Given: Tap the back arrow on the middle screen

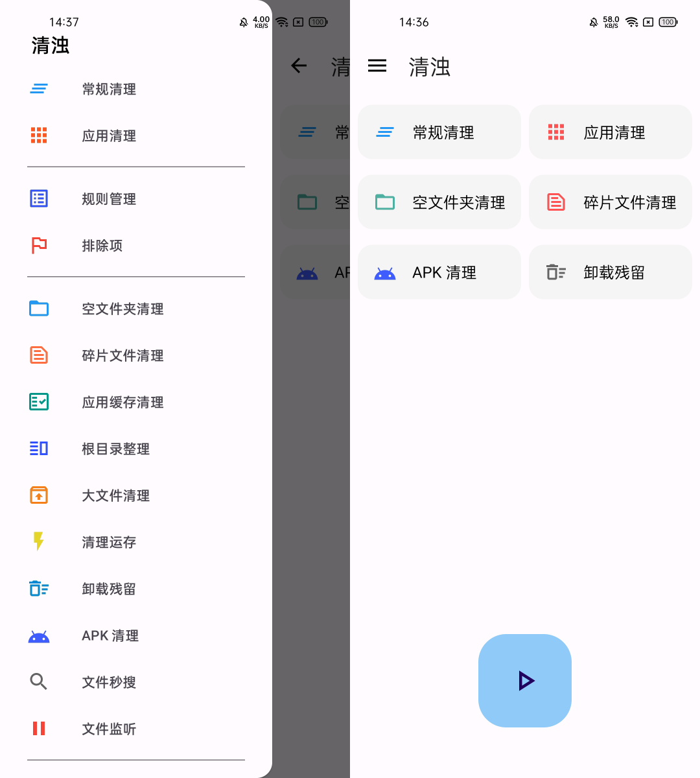Looking at the screenshot, I should coord(299,65).
